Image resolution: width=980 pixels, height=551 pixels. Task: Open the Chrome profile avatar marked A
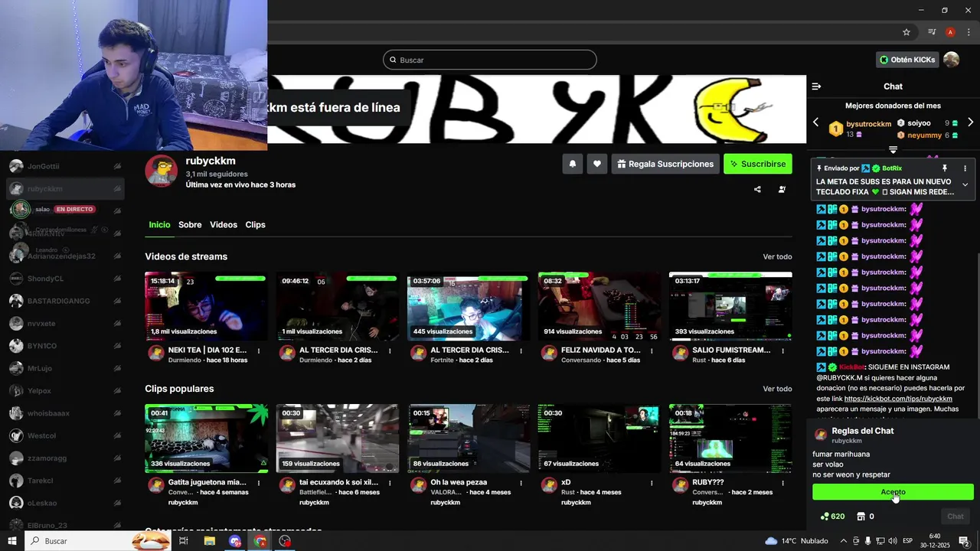(950, 32)
